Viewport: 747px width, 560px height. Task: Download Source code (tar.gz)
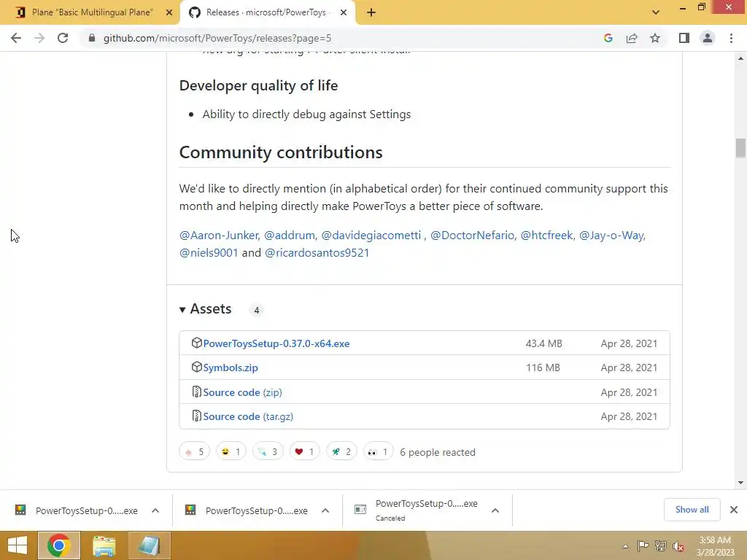tap(248, 416)
